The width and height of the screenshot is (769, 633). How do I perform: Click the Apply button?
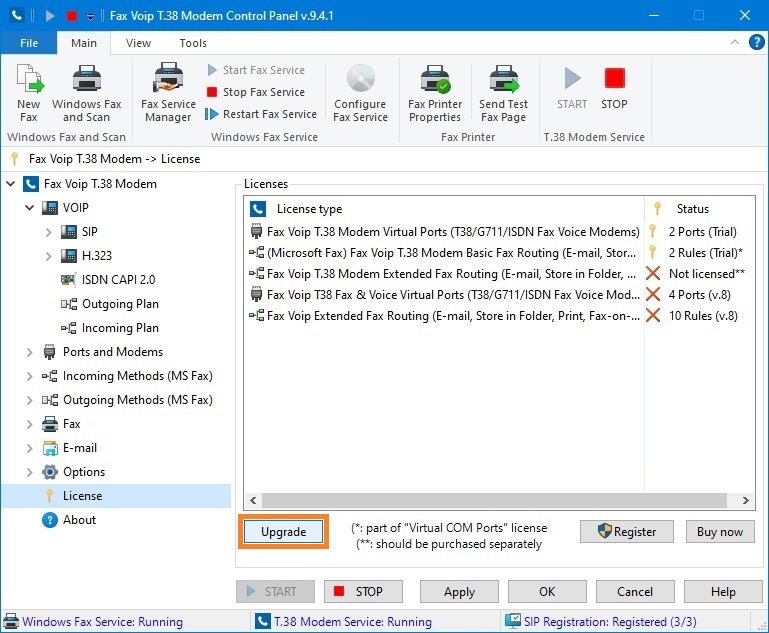(x=459, y=591)
